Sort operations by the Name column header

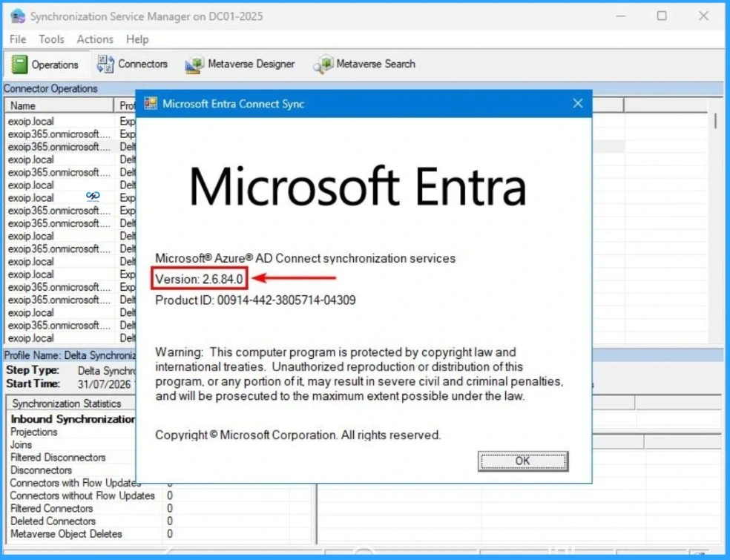[59, 105]
